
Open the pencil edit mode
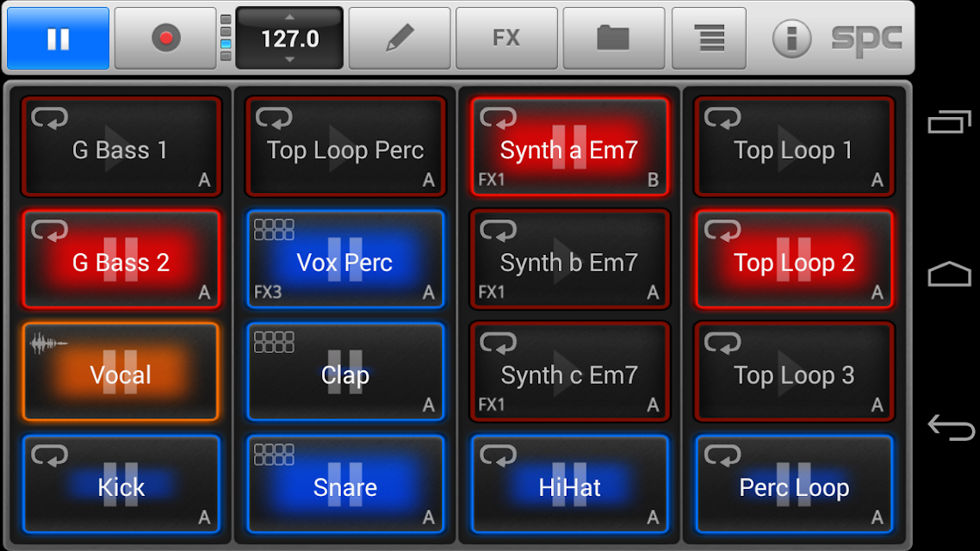tap(400, 38)
